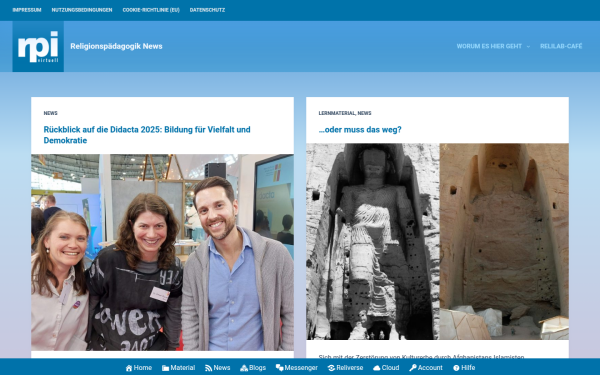The image size is (600, 375).
Task: Click the rpi virtuell logo
Action: tap(38, 46)
